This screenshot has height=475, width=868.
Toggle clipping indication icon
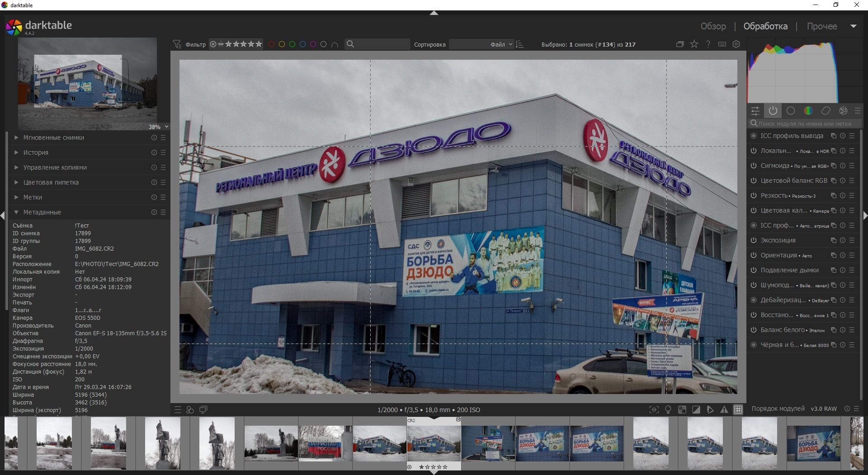click(x=696, y=410)
